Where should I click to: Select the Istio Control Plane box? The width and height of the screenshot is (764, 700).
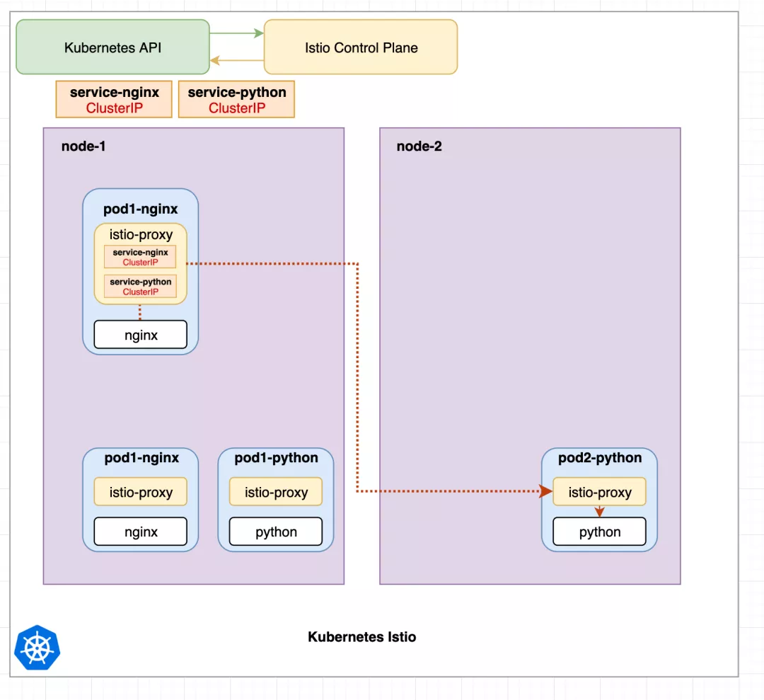[x=361, y=47]
